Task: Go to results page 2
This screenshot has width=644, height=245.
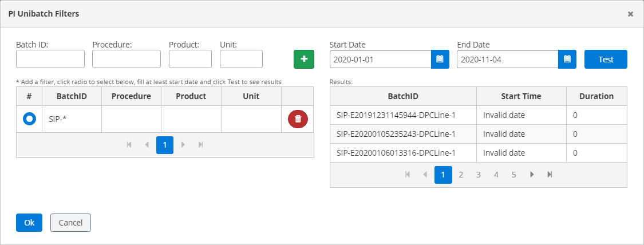Action: [461, 175]
